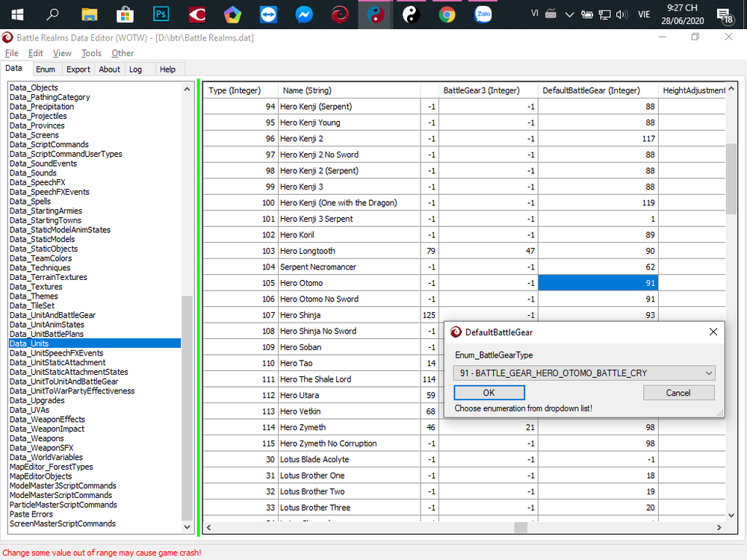Show hidden system tray icons

pos(570,14)
